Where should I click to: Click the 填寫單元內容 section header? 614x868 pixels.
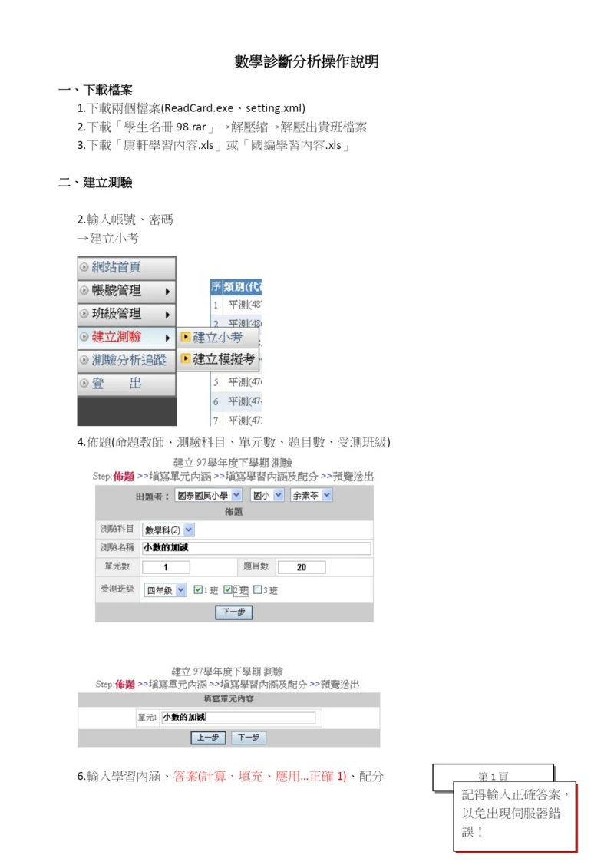pyautogui.click(x=229, y=698)
